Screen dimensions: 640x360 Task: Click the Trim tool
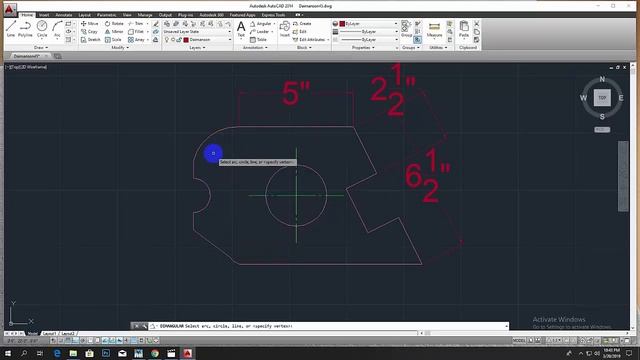tap(136, 24)
